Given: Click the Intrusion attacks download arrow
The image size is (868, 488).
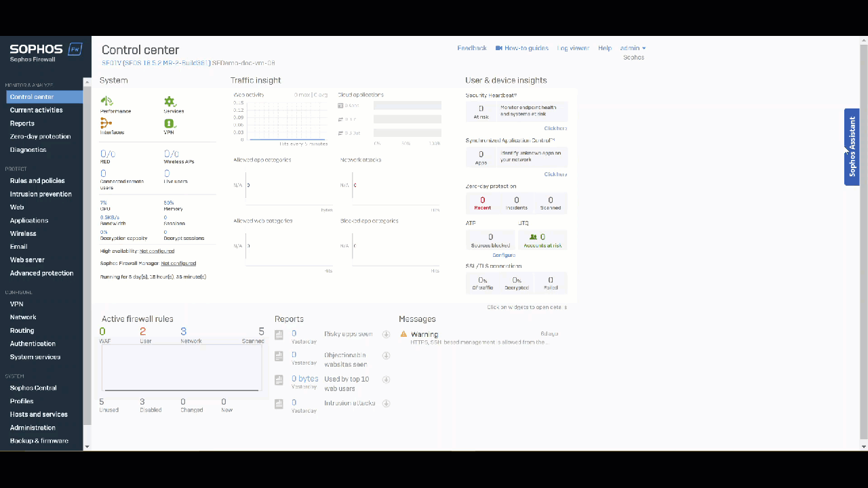Looking at the screenshot, I should [386, 403].
